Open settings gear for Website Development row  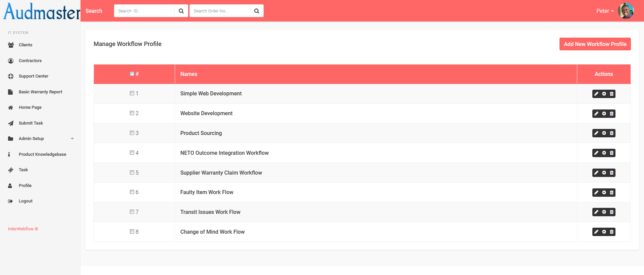click(604, 113)
